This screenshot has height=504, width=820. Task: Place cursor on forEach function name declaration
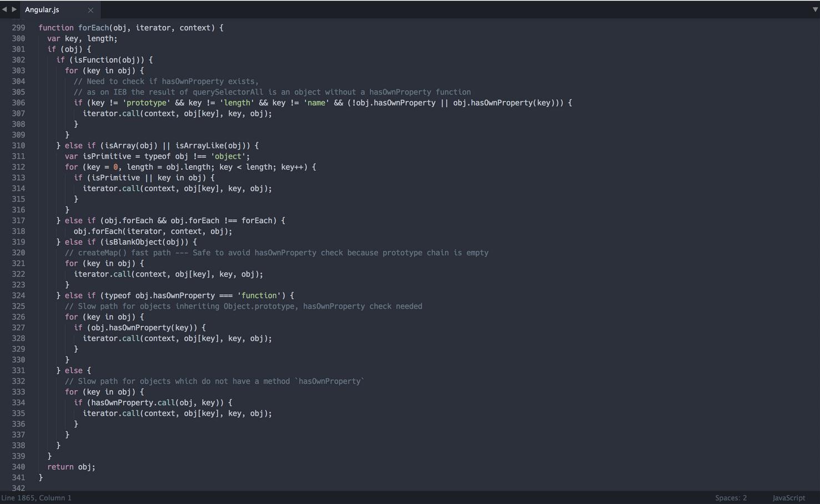click(93, 28)
